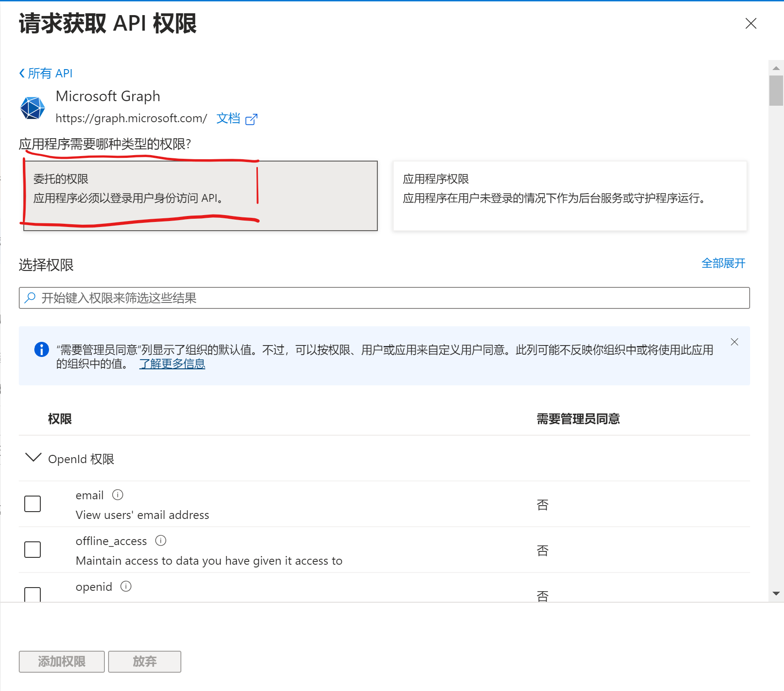Click the offline_access permission name

(111, 541)
